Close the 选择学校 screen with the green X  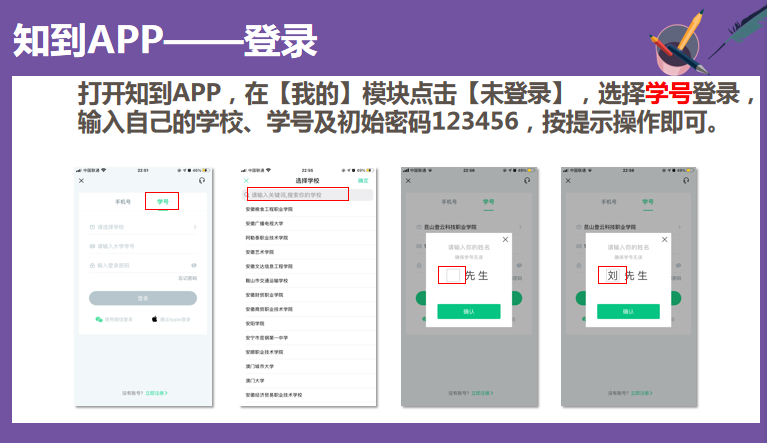[247, 181]
